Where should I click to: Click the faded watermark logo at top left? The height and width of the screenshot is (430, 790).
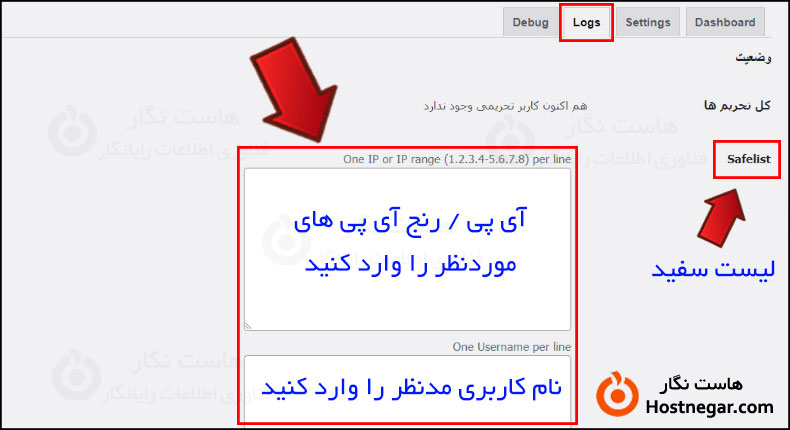(73, 131)
